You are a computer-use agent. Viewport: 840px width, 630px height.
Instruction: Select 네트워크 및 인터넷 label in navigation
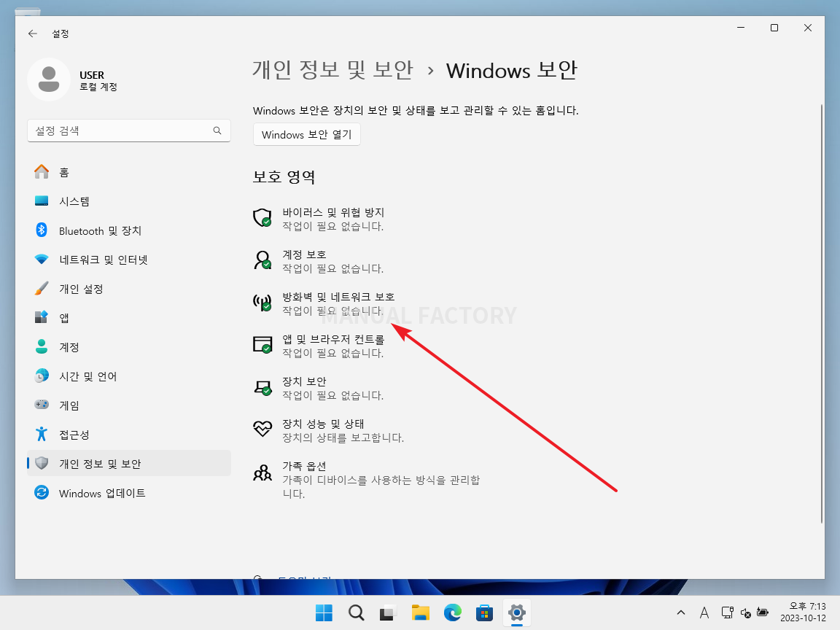pyautogui.click(x=104, y=260)
